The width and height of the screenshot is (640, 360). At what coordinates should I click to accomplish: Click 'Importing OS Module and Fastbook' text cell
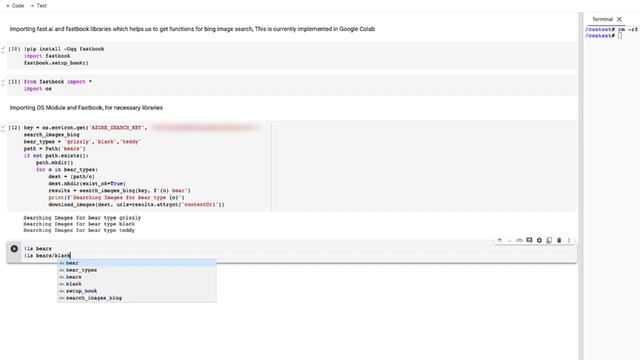tap(86, 108)
